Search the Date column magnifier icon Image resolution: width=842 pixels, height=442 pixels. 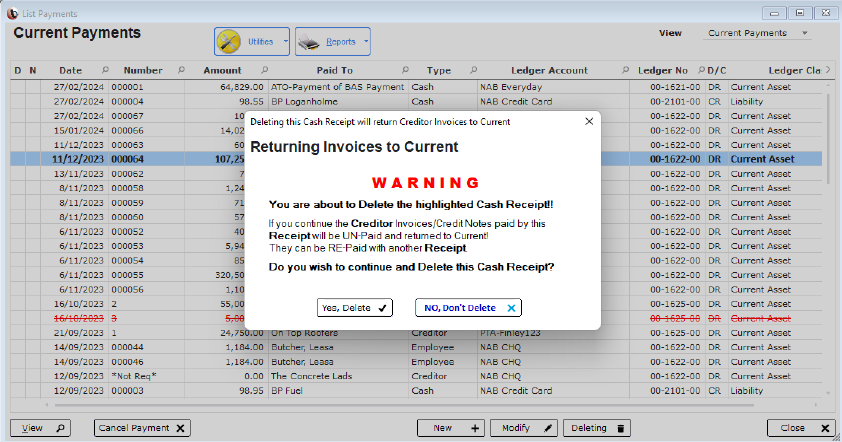point(105,70)
